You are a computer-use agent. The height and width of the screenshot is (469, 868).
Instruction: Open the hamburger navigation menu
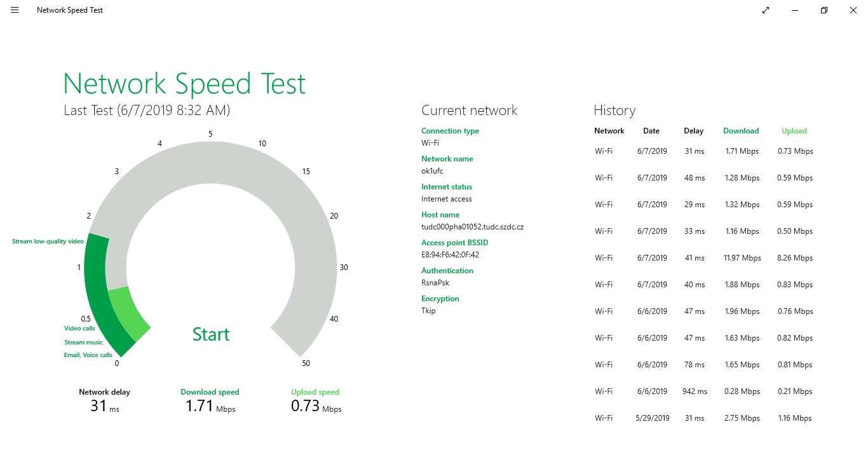click(x=15, y=10)
